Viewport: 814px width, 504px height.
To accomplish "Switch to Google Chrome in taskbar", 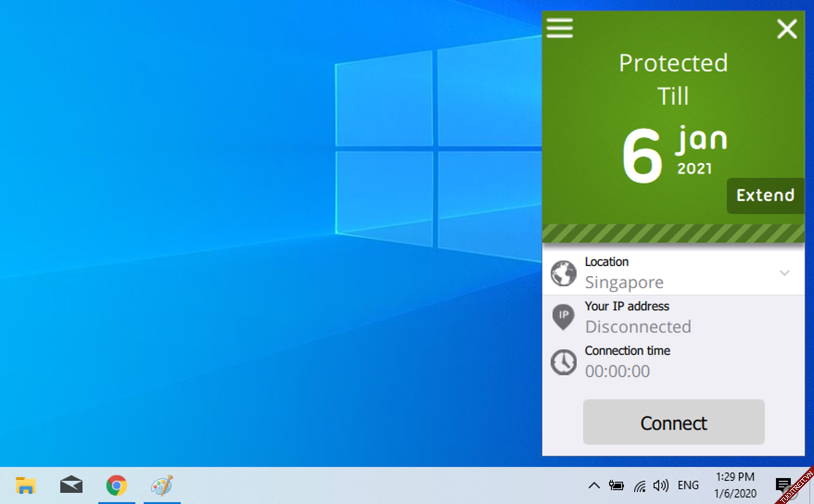I will [116, 485].
